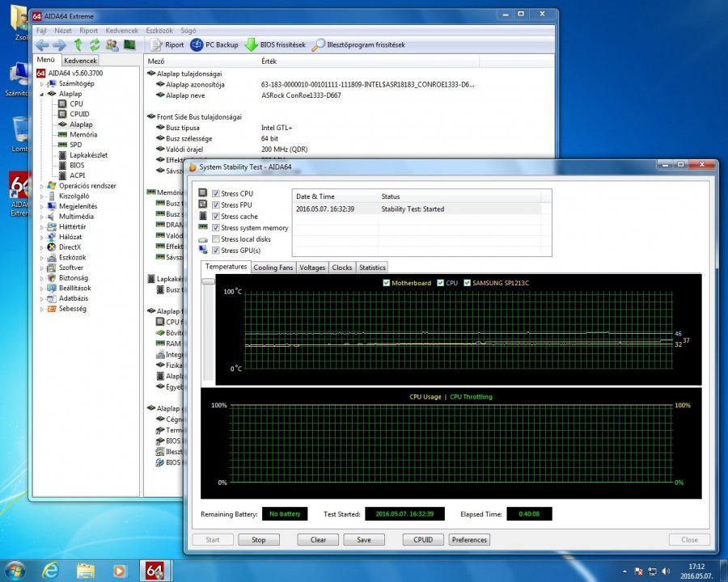Click the Forward arrow in AIDA64 toolbar
This screenshot has height=582, width=728.
59,45
